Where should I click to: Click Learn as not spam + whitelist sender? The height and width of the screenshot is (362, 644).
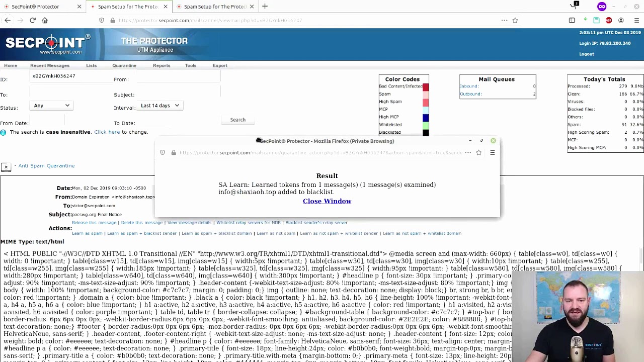(339, 233)
